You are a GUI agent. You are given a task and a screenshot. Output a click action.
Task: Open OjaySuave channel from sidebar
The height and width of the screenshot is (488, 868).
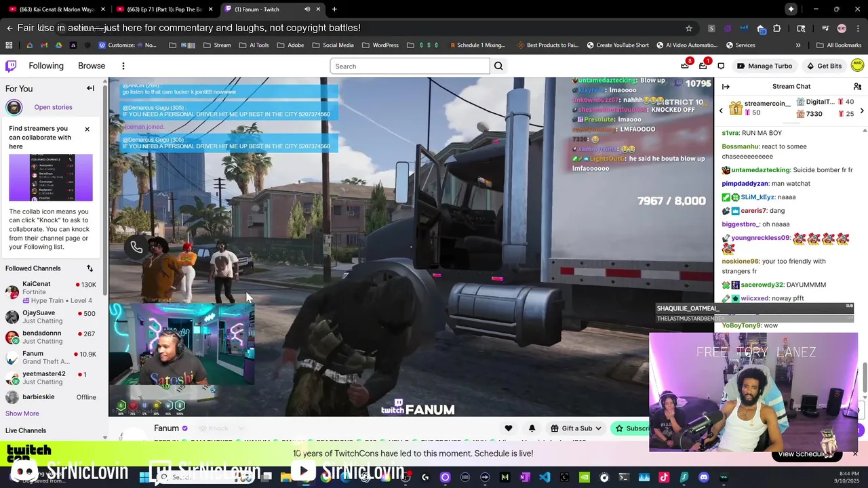point(52,317)
